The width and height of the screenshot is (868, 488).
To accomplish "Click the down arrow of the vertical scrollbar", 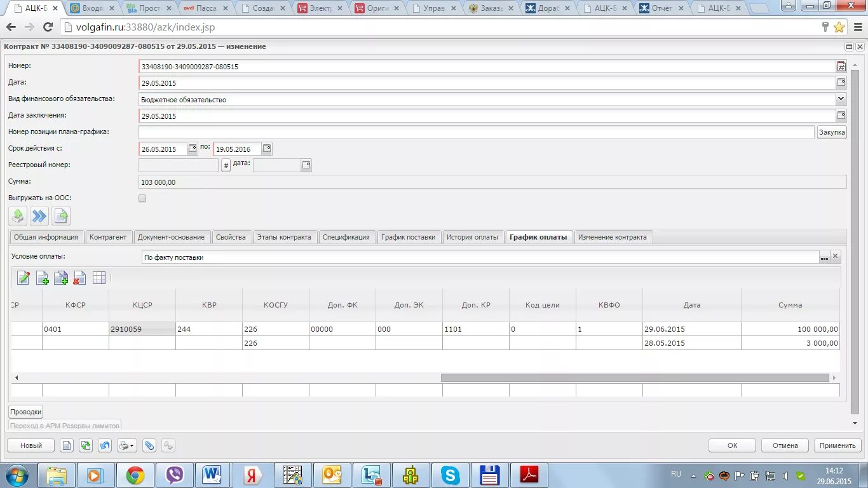I will pyautogui.click(x=855, y=423).
